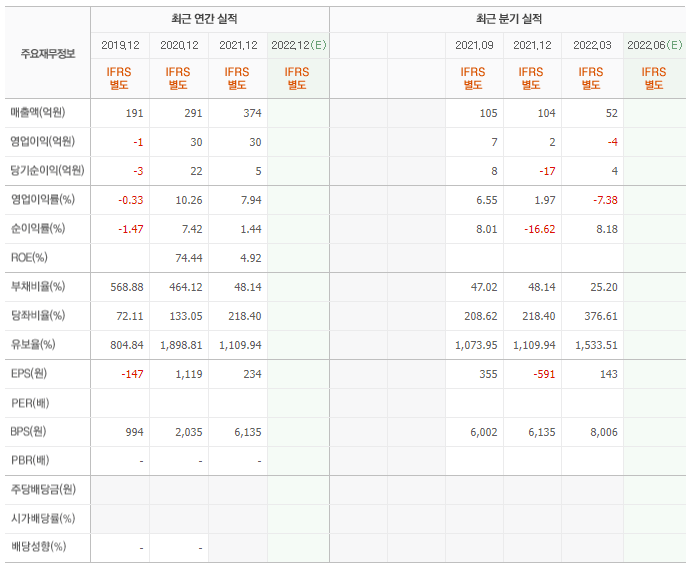The height and width of the screenshot is (567, 695).
Task: Click the 주요재무정보 header cell
Action: coord(48,54)
